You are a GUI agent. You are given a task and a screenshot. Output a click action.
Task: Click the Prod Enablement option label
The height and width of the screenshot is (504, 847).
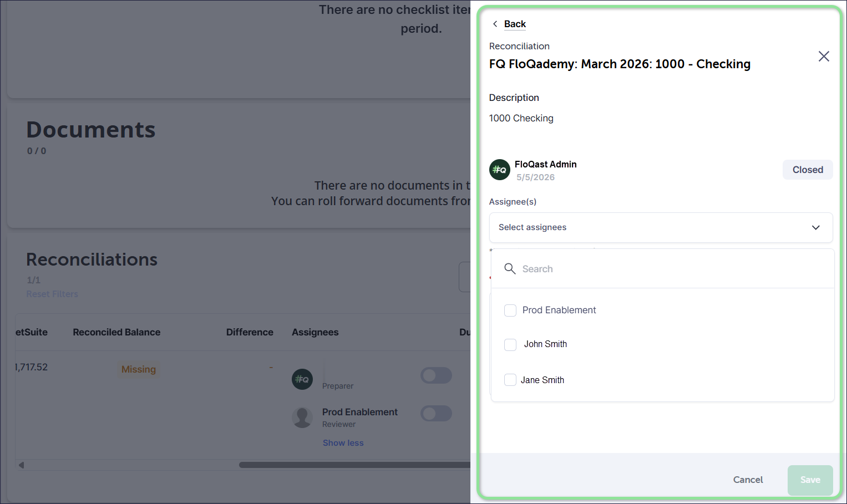[559, 310]
